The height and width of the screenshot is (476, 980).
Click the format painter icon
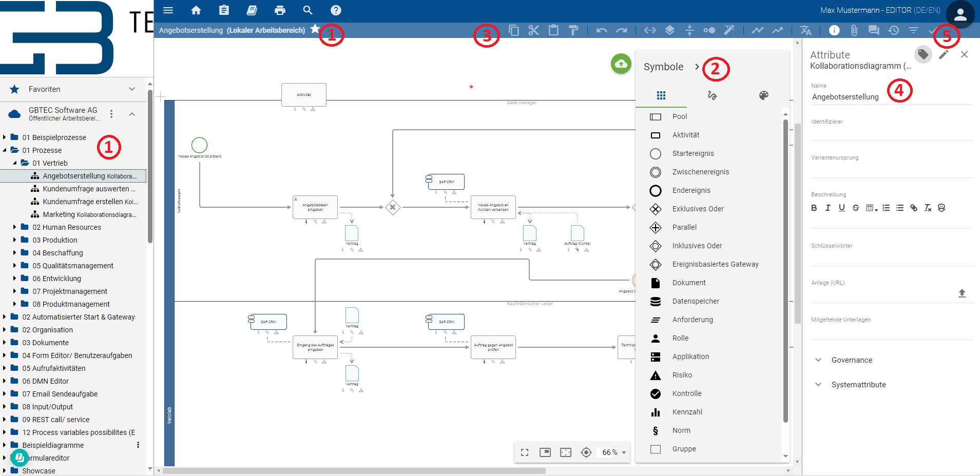click(573, 30)
